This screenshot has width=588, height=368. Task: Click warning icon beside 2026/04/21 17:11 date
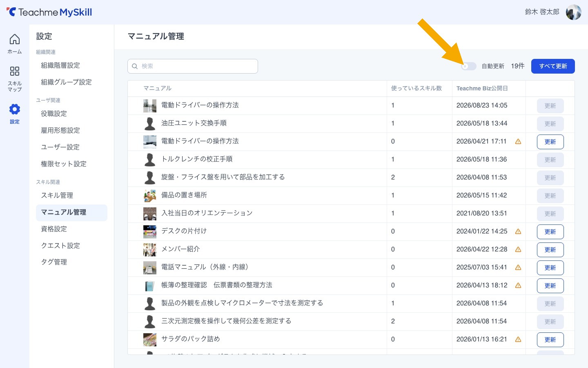click(x=518, y=141)
